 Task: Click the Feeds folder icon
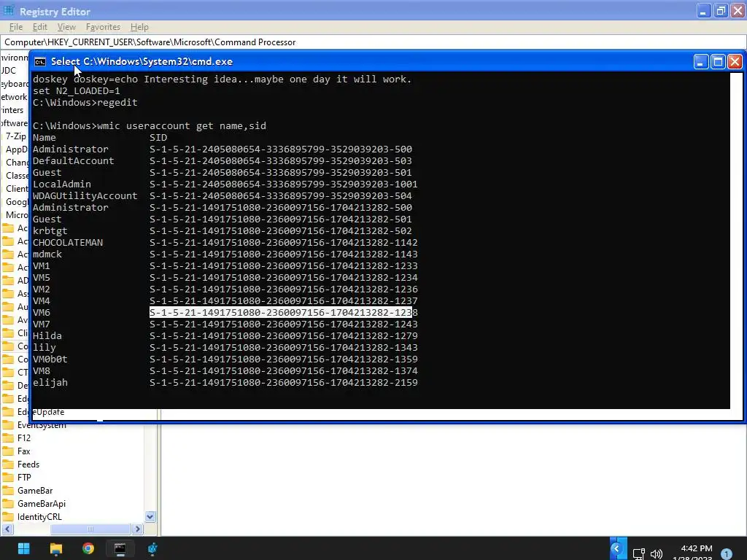pos(8,464)
